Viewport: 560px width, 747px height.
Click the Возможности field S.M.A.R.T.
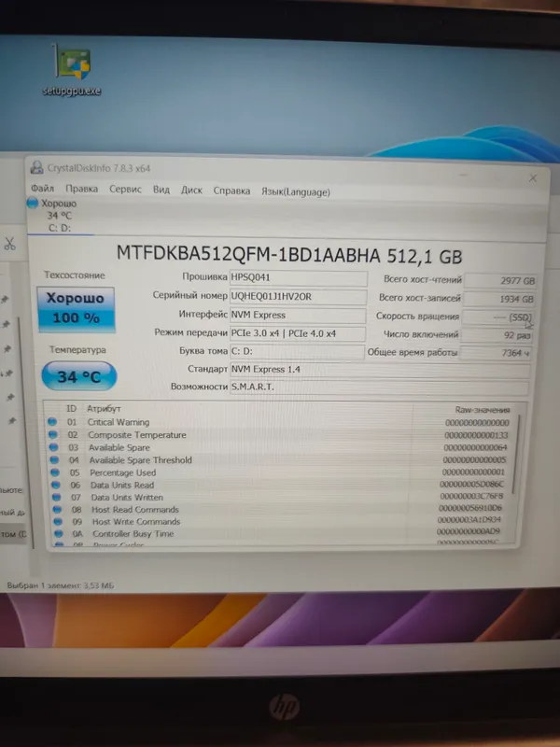pos(380,387)
